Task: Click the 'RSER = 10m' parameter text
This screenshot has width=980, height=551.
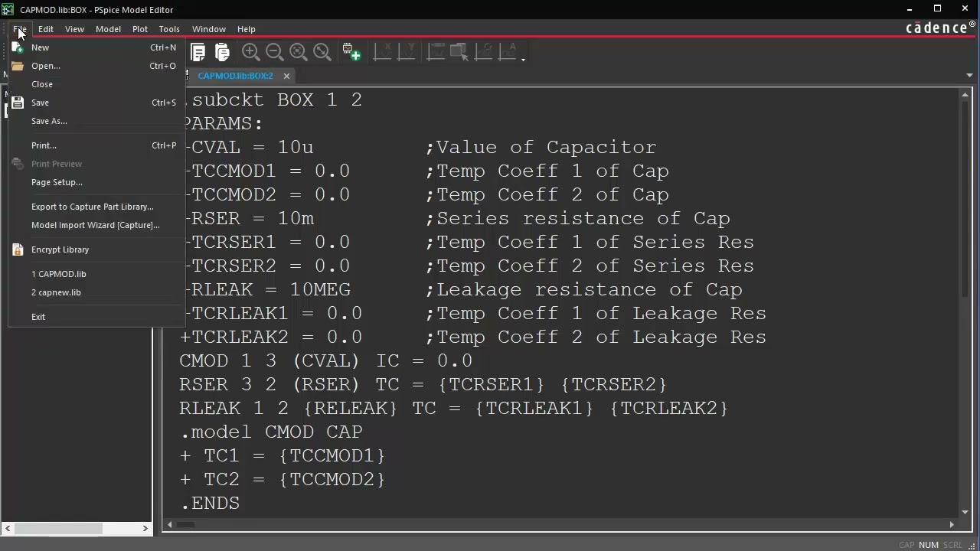Action: (x=252, y=218)
